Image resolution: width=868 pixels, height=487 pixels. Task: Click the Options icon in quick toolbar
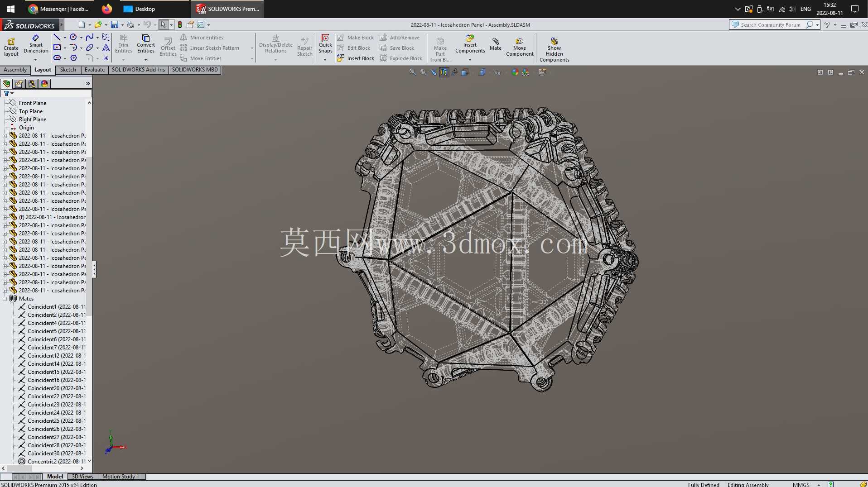(201, 24)
